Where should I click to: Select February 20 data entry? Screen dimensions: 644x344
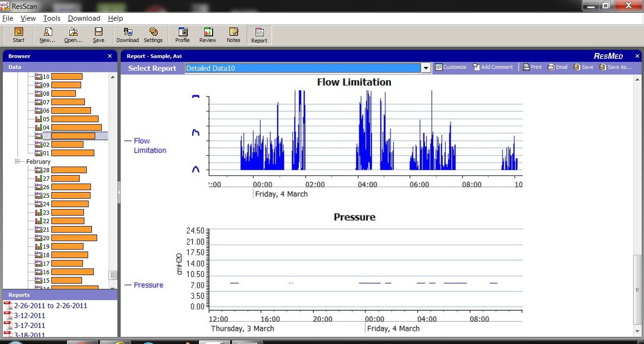(x=66, y=238)
